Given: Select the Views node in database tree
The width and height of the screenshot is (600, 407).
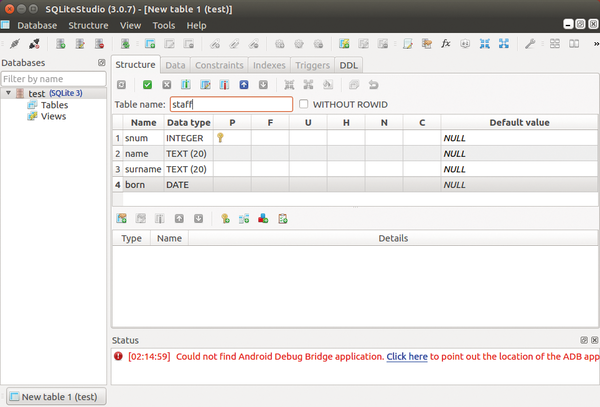Looking at the screenshot, I should (53, 116).
